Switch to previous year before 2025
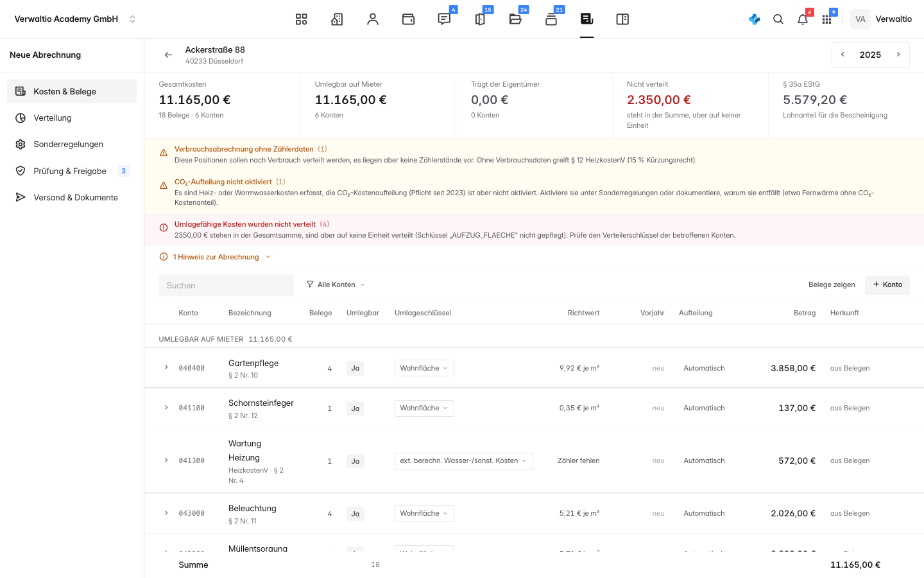The height and width of the screenshot is (578, 924). (843, 55)
